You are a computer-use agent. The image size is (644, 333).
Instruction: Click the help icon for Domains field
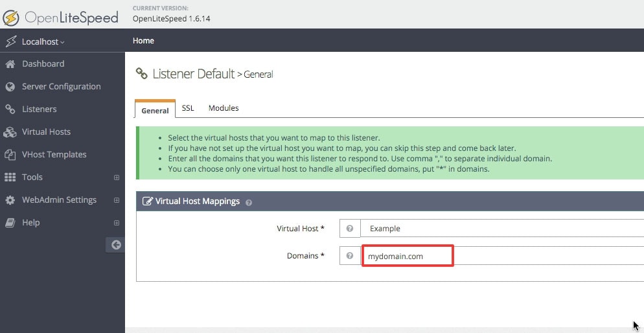(x=350, y=255)
